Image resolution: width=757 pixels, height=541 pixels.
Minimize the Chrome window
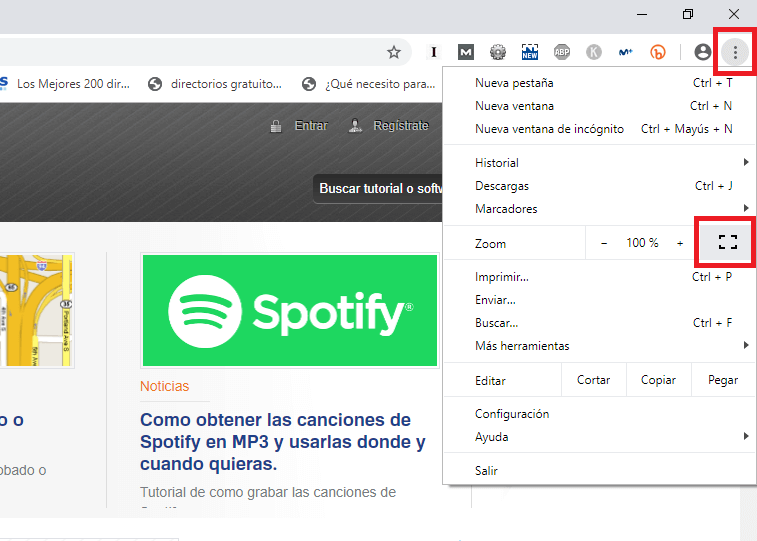pyautogui.click(x=642, y=14)
